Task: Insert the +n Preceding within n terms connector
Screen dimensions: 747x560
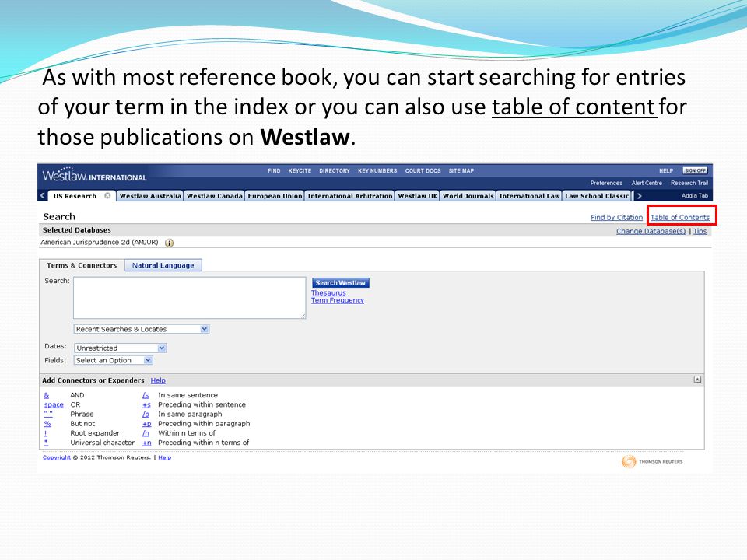Action: [x=147, y=443]
